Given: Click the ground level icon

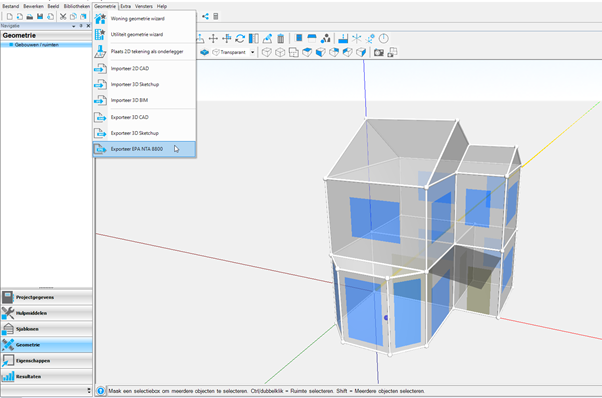Looking at the screenshot, I should [x=343, y=38].
